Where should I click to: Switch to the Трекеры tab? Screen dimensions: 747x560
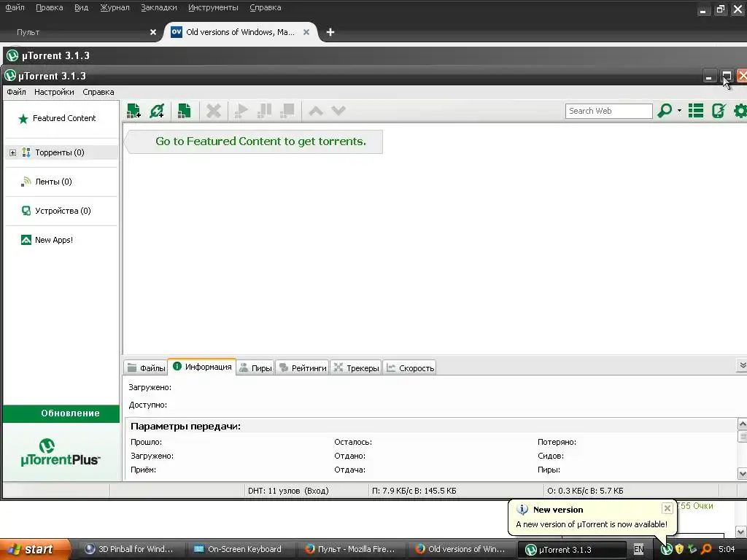[x=356, y=367]
